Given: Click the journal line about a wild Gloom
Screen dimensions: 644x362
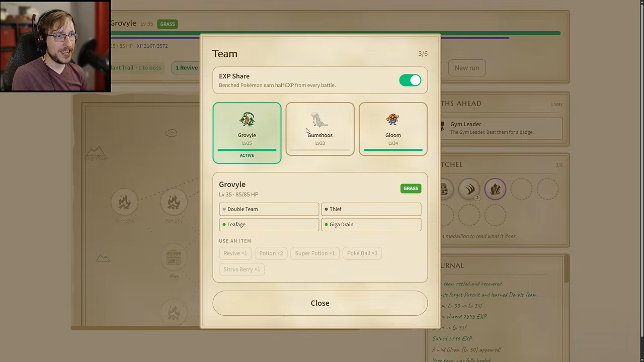Looking at the screenshot, I should (x=466, y=350).
